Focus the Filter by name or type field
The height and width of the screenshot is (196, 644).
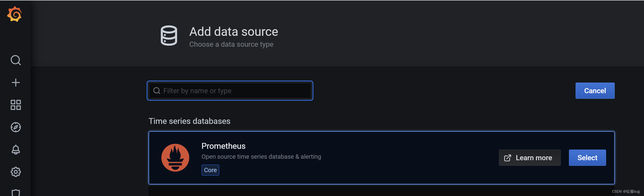230,91
